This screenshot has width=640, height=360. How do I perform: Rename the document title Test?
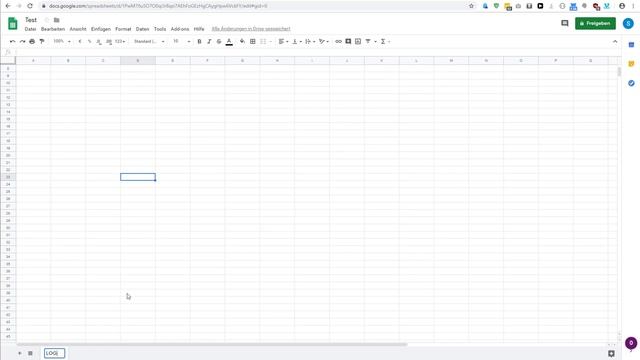click(31, 20)
